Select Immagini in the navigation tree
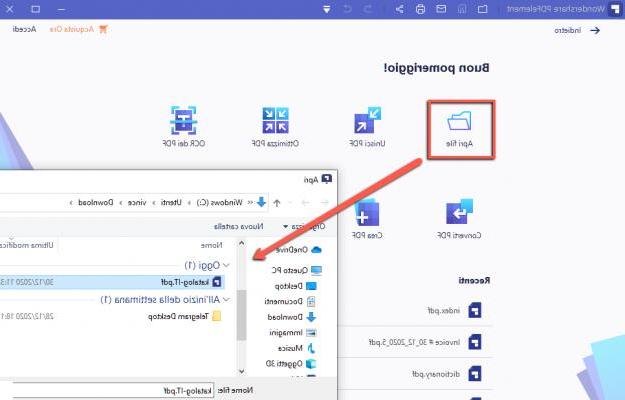This screenshot has height=400, width=625. coord(293,333)
